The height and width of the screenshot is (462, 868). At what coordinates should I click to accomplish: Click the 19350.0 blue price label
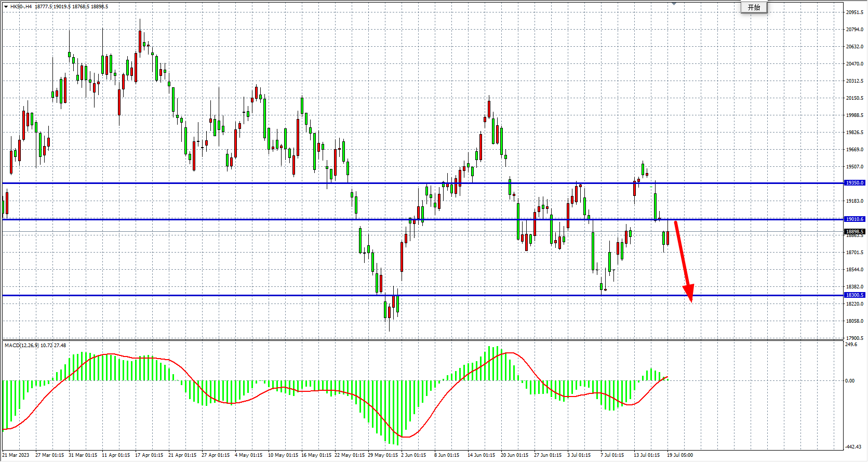coord(854,183)
